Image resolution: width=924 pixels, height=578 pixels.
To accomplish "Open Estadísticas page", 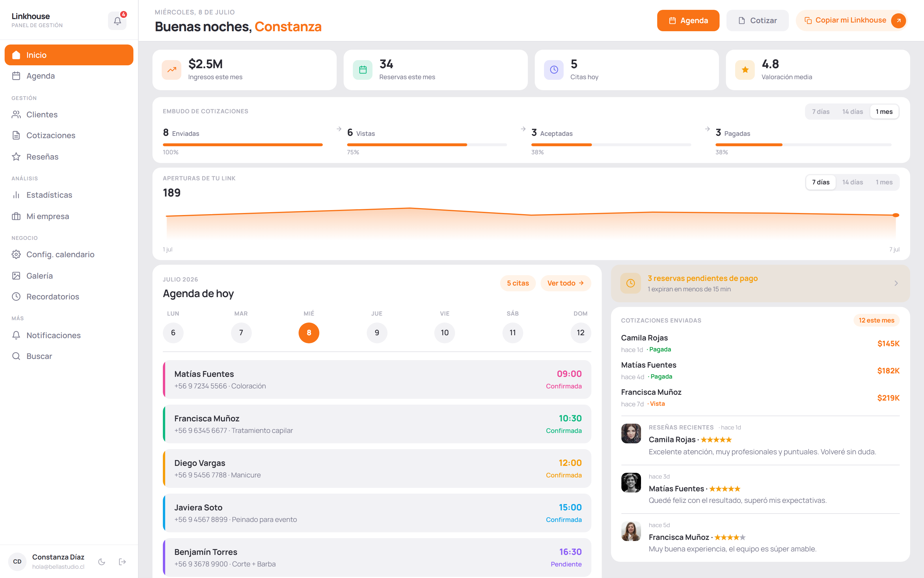I will [69, 195].
